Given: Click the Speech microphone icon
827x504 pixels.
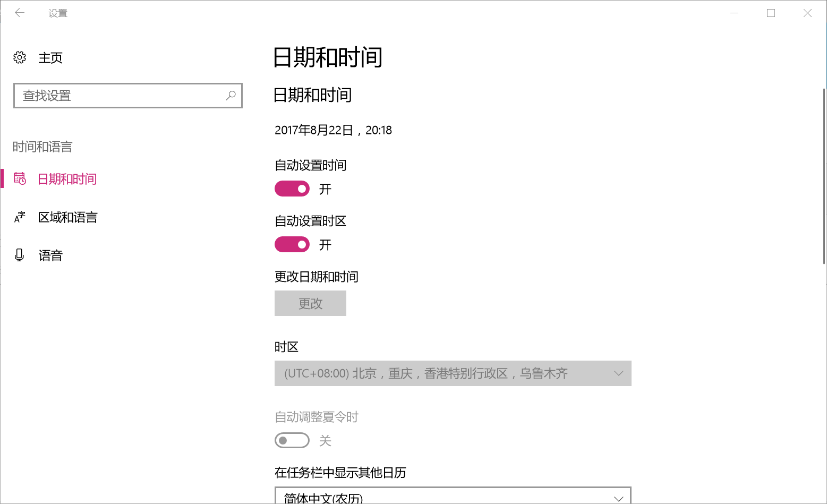Looking at the screenshot, I should [20, 255].
